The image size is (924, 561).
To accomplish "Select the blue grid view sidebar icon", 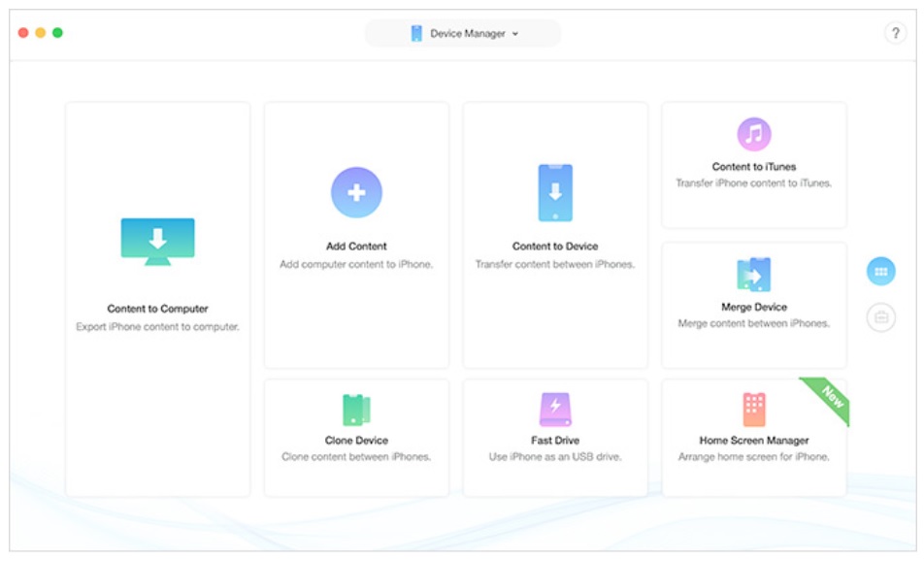I will coord(881,272).
